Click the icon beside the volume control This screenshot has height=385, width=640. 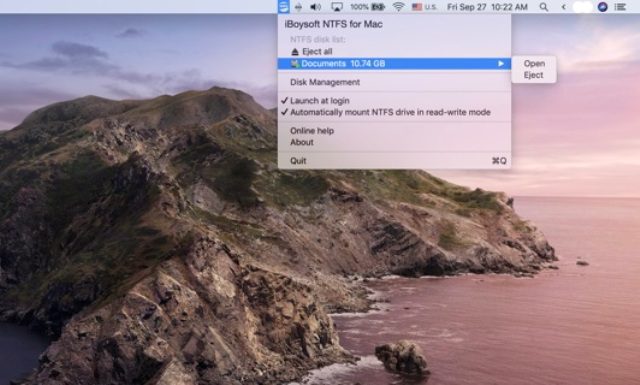click(298, 7)
